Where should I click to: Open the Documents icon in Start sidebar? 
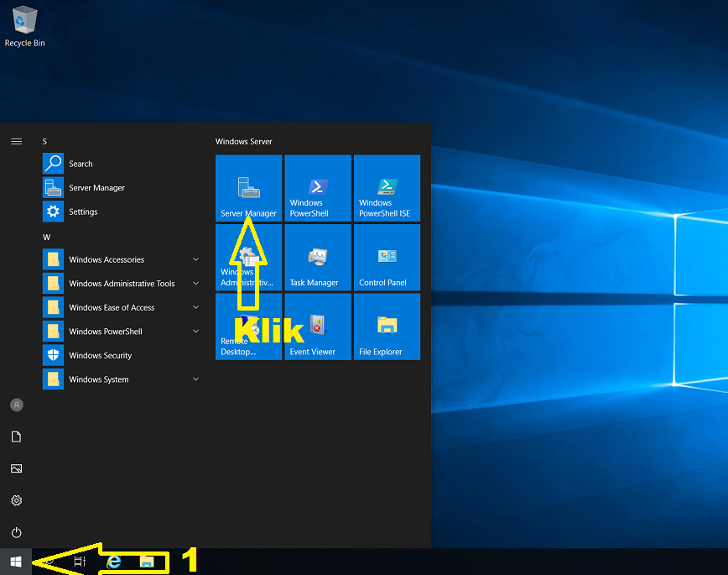[x=16, y=436]
